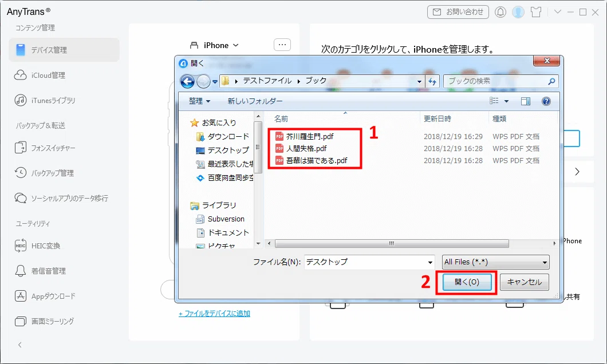Click the three-dots more button beside iPhone
This screenshot has height=364, width=607.
pos(282,45)
